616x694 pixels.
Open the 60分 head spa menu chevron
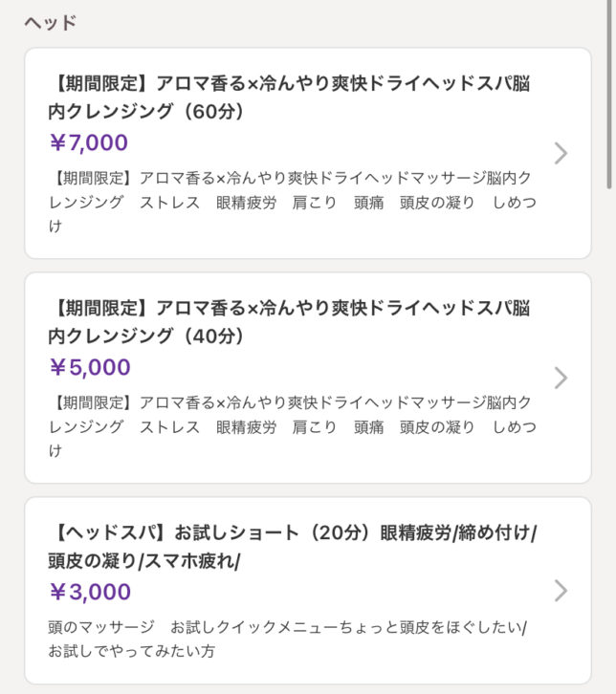[x=561, y=153]
